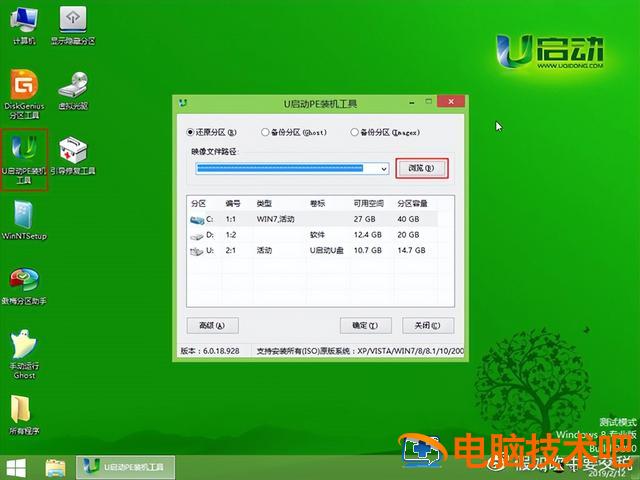Click the 浏览 browse button
640x480 pixels.
[420, 169]
